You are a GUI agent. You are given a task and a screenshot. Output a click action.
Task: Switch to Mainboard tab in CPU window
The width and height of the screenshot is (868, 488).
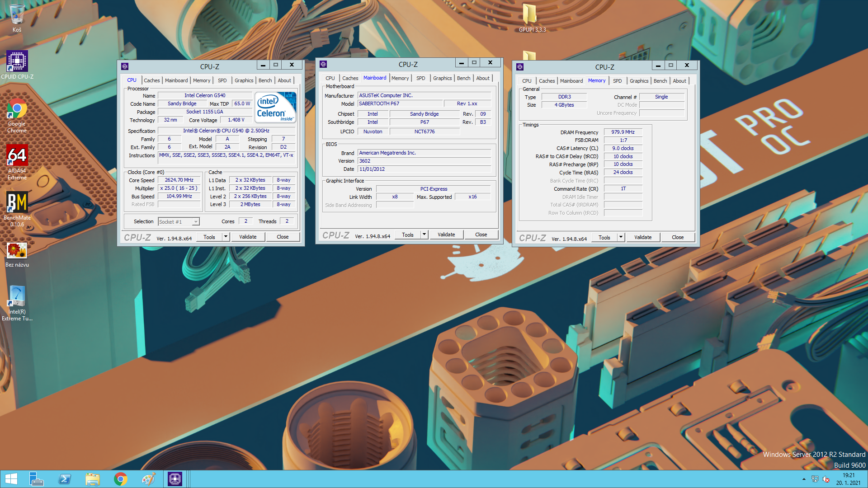[x=176, y=80]
